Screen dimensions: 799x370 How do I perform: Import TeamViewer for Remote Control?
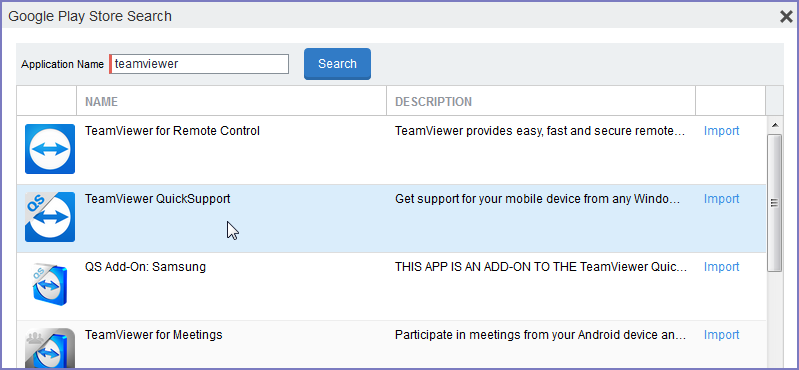click(721, 131)
